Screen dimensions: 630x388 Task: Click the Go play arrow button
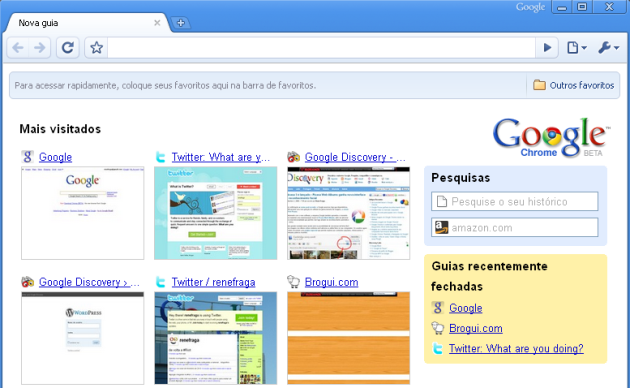(547, 48)
